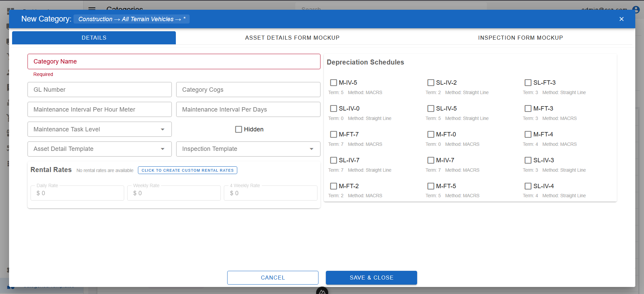Screen dimensions: 644x294
Task: Switch to Asset Details Form Mockup tab
Action: point(292,38)
